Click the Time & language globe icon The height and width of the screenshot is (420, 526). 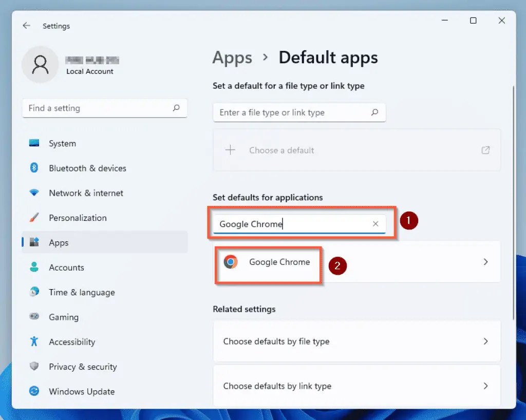[x=34, y=292]
